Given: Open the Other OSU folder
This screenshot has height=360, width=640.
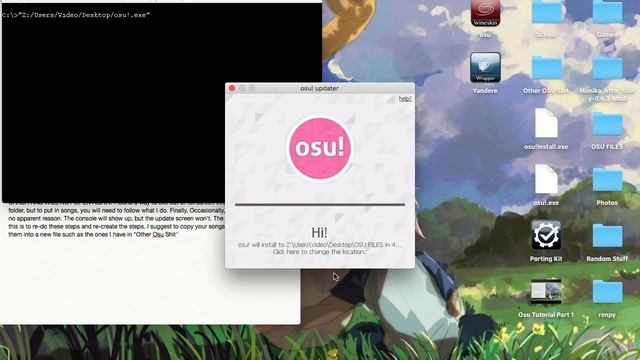Looking at the screenshot, I should pos(546,68).
